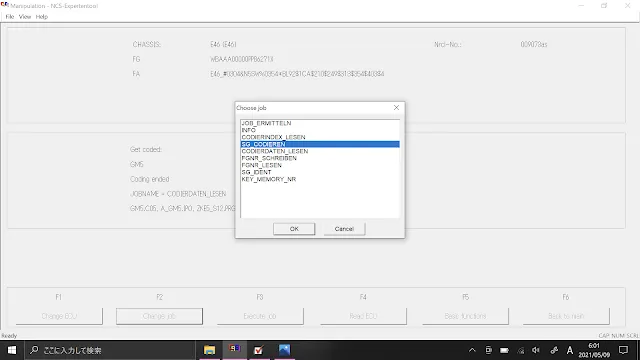This screenshot has height=360, width=640.
Task: Open the clock and date flyout
Action: [594, 350]
